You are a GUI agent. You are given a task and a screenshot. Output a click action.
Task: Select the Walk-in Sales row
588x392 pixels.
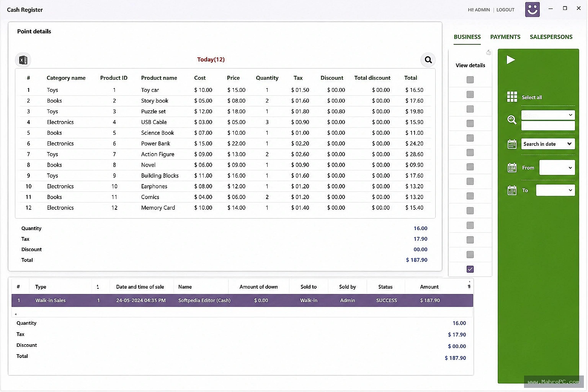[242, 301]
